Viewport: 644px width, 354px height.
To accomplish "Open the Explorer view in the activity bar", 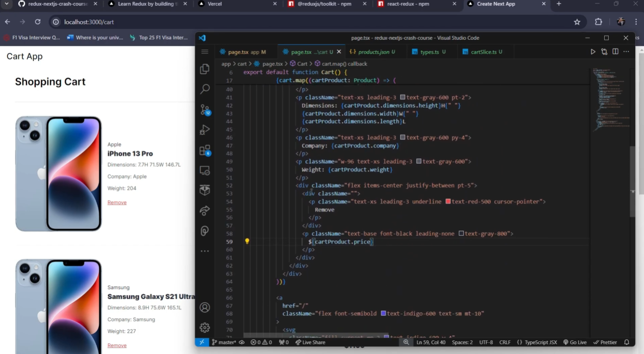I will [205, 69].
